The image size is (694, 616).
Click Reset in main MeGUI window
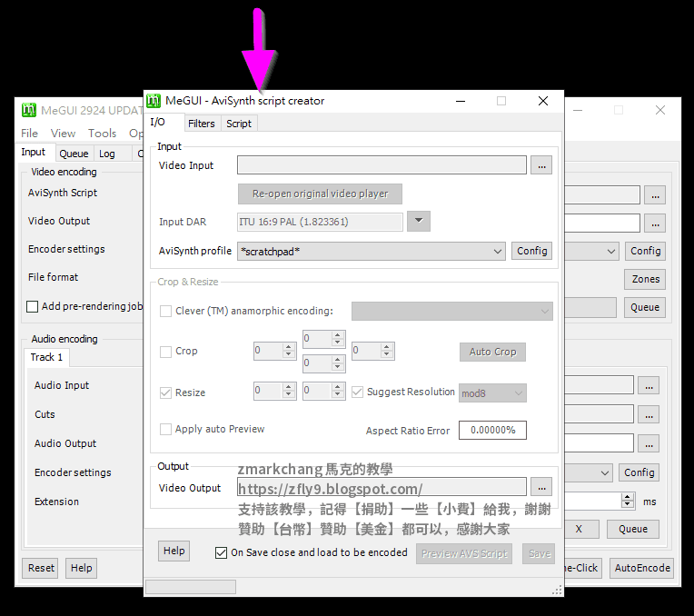41,568
